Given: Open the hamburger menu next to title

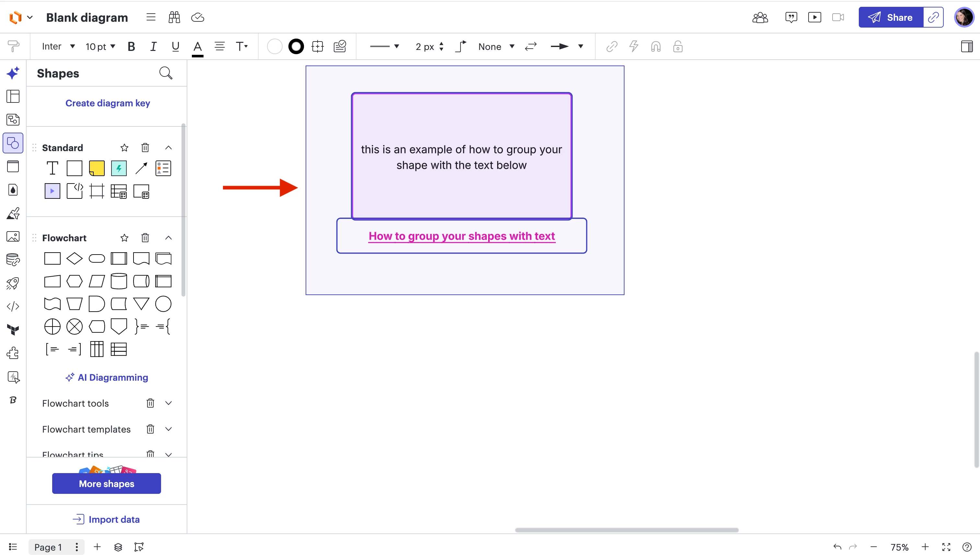Looking at the screenshot, I should (x=151, y=17).
